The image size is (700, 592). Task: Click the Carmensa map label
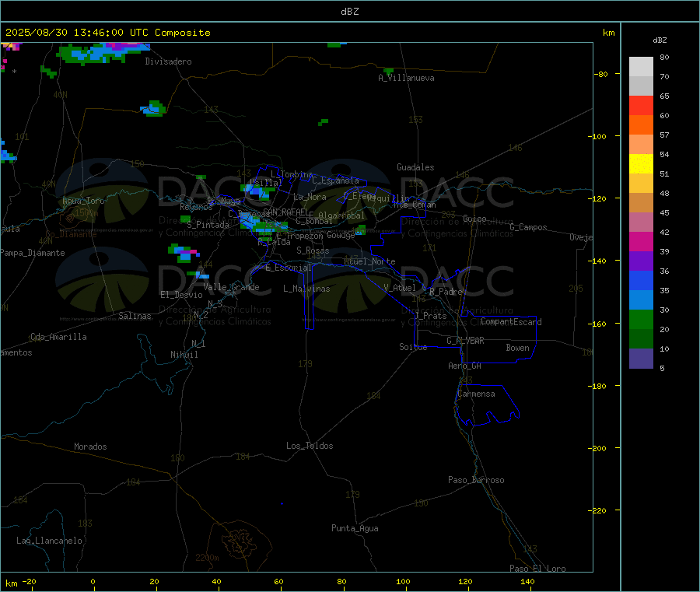[x=476, y=394]
